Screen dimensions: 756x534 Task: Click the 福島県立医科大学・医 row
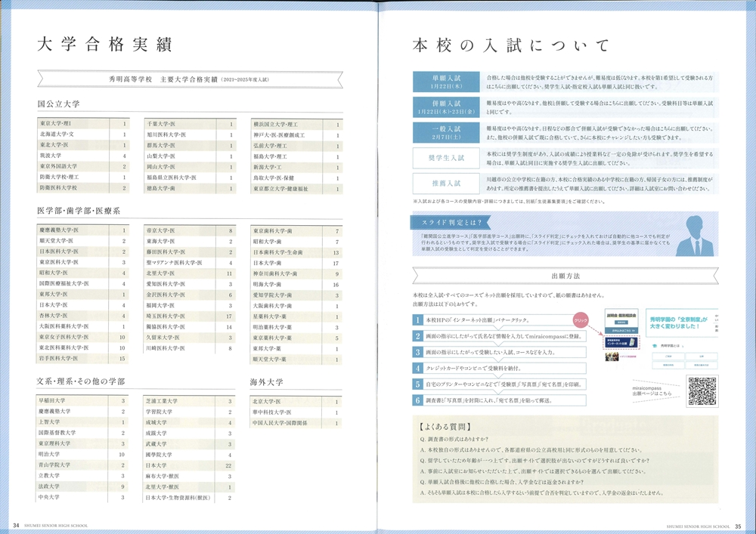(x=190, y=177)
